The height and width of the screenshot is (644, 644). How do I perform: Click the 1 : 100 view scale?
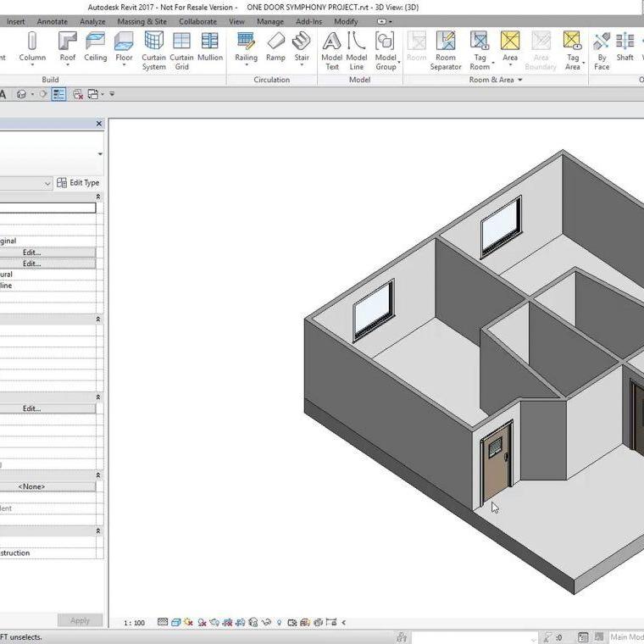pyautogui.click(x=134, y=623)
